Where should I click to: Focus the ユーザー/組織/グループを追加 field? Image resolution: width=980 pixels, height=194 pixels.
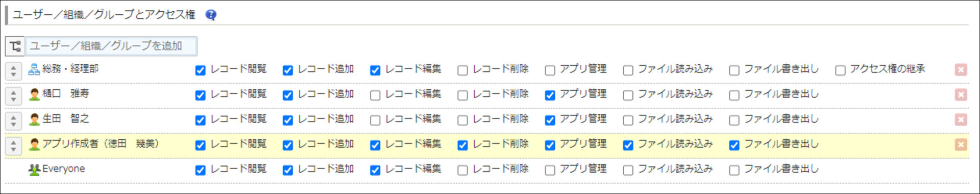[x=111, y=46]
